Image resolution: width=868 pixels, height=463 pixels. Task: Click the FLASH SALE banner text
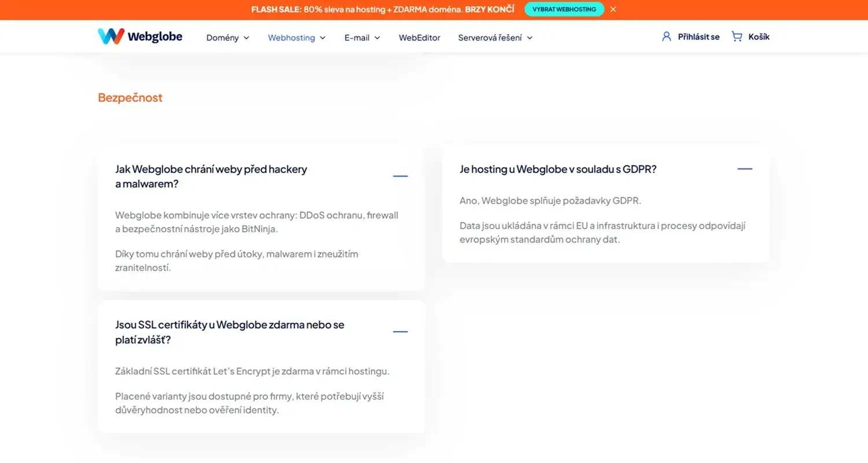pyautogui.click(x=382, y=9)
